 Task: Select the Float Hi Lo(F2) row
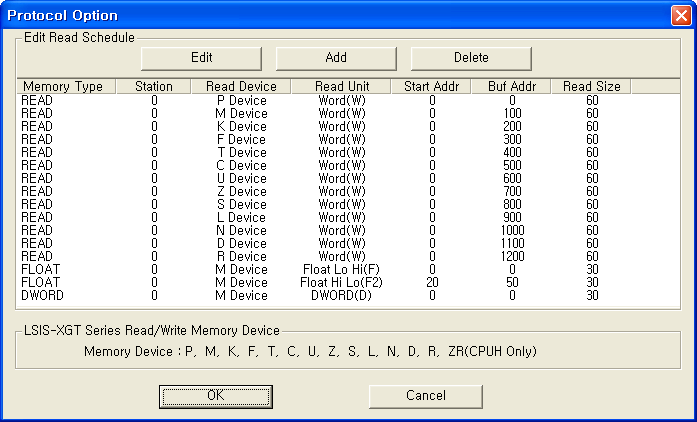(348, 282)
